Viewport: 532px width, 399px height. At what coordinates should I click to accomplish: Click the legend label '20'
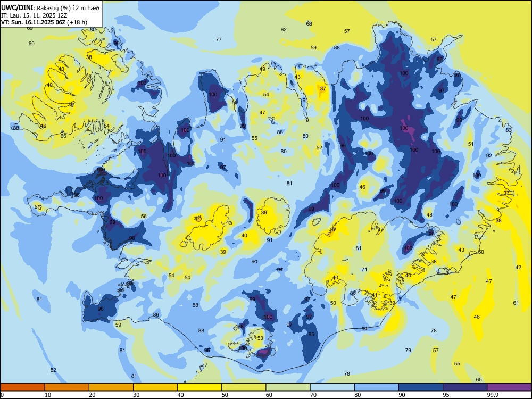(92, 395)
